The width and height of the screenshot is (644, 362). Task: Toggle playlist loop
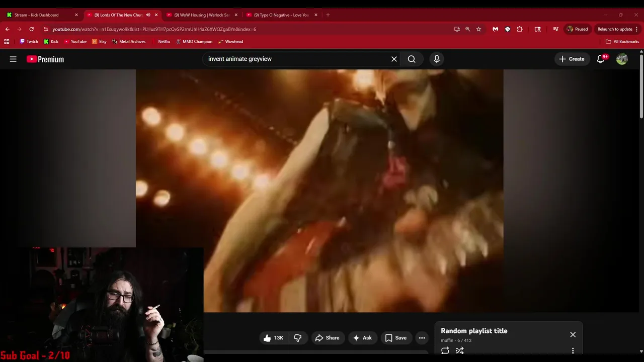tap(445, 350)
